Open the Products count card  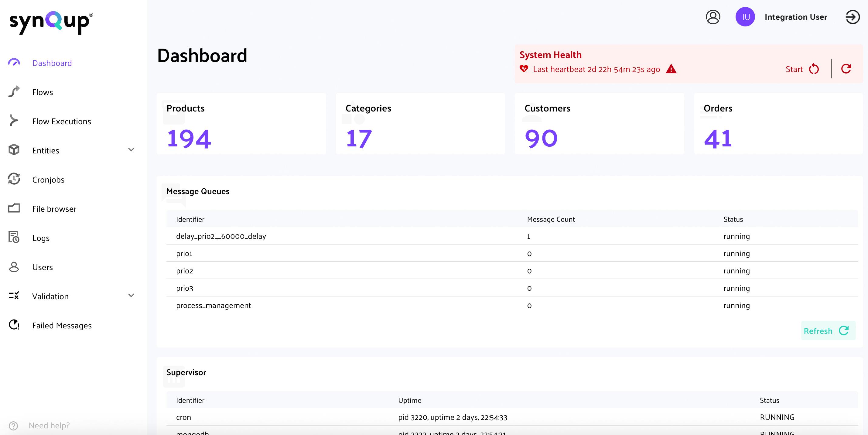241,124
